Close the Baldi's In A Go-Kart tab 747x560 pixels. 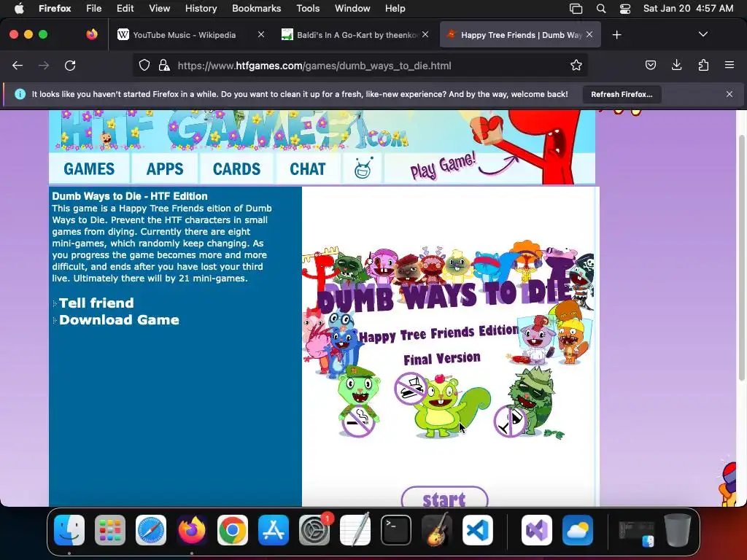point(425,35)
